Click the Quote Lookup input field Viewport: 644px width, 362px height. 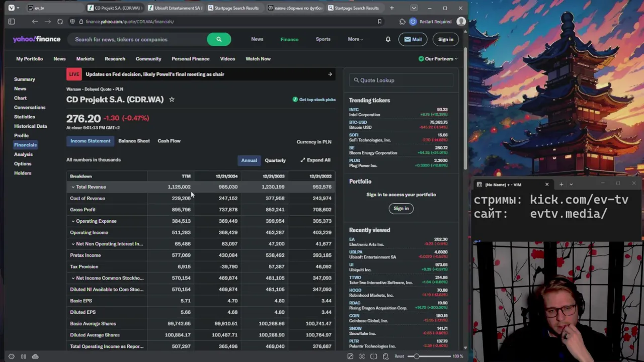(x=401, y=80)
